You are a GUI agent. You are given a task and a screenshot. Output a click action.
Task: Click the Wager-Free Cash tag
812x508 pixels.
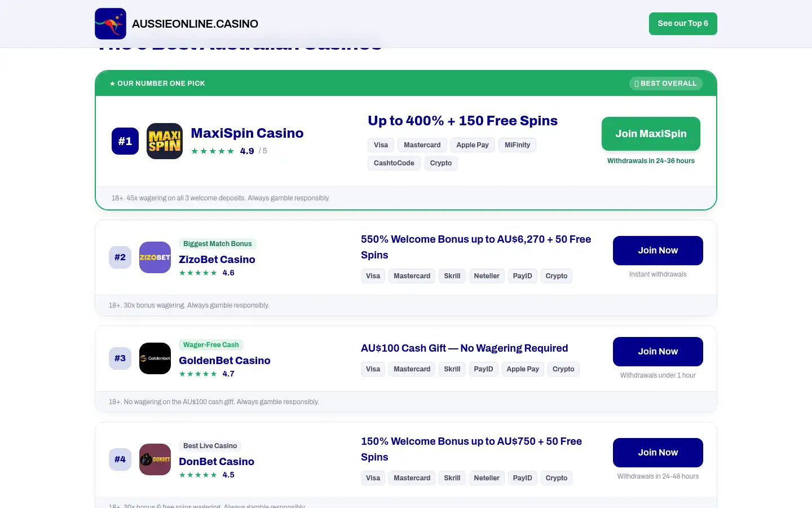(x=211, y=345)
